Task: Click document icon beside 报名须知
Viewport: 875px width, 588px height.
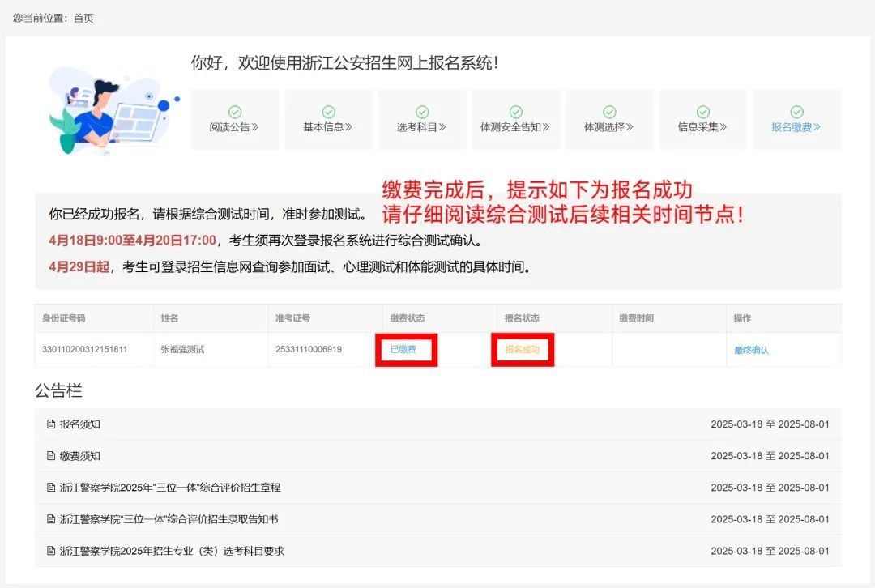Action: pos(51,424)
